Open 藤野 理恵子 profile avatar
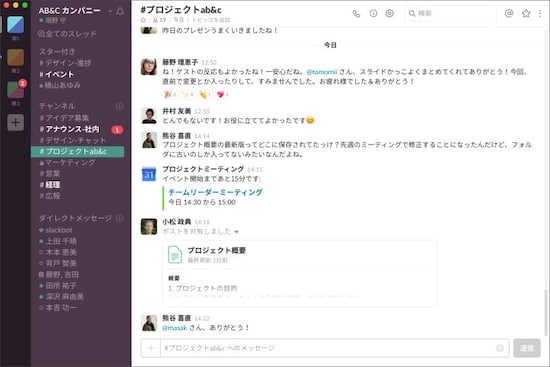Image resolution: width=550 pixels, height=367 pixels. click(x=149, y=67)
